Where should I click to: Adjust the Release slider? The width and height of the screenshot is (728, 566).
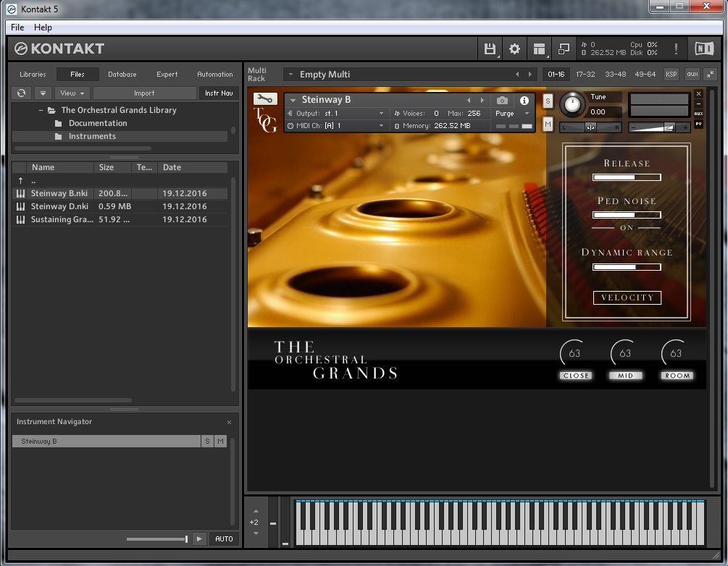coord(627,177)
